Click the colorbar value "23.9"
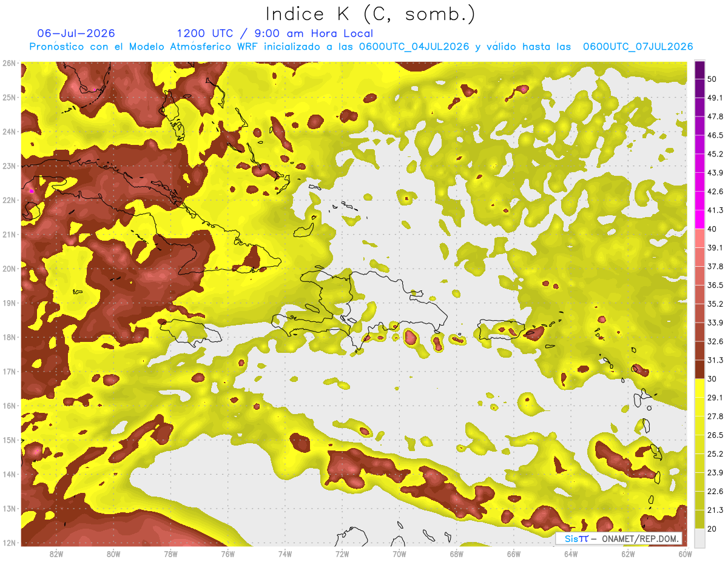Viewport: 728px width, 562px height. click(x=715, y=472)
